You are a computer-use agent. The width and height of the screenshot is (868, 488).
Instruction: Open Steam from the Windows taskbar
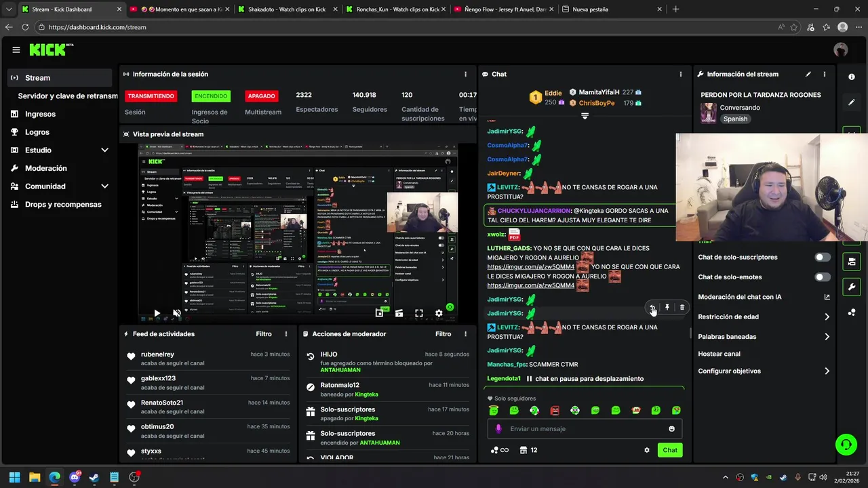coord(94,477)
